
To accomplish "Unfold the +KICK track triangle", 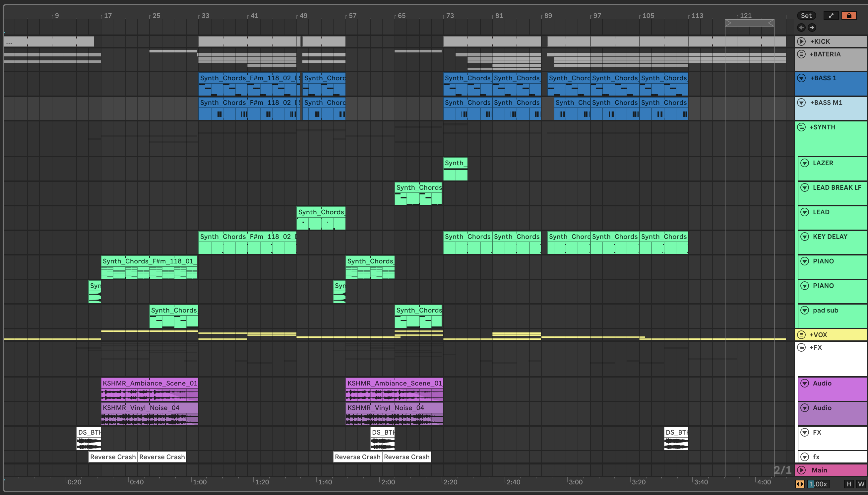I will pyautogui.click(x=801, y=41).
